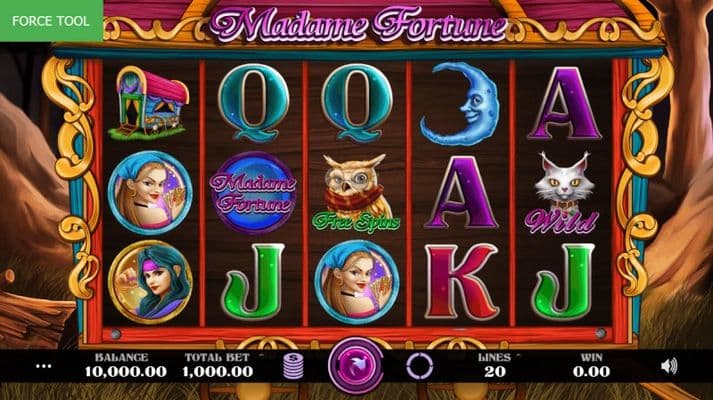
Task: Mute the game sound speaker icon
Action: coord(669,366)
